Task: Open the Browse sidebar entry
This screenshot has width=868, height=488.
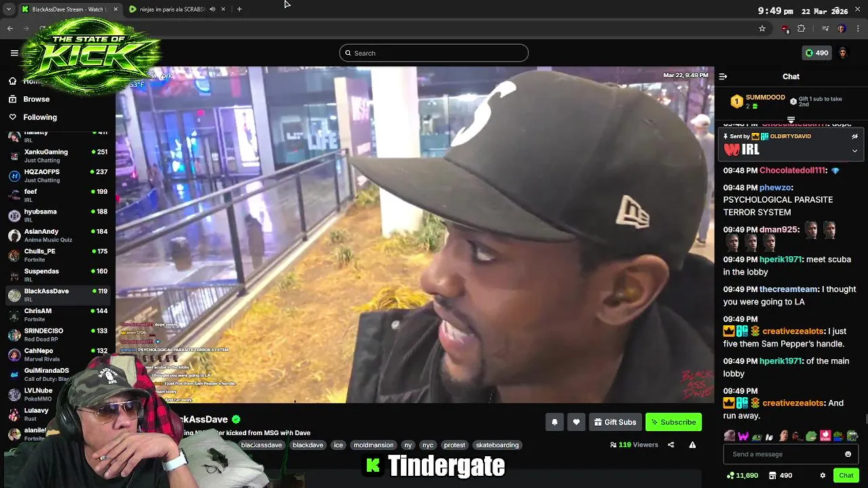Action: pyautogui.click(x=36, y=99)
